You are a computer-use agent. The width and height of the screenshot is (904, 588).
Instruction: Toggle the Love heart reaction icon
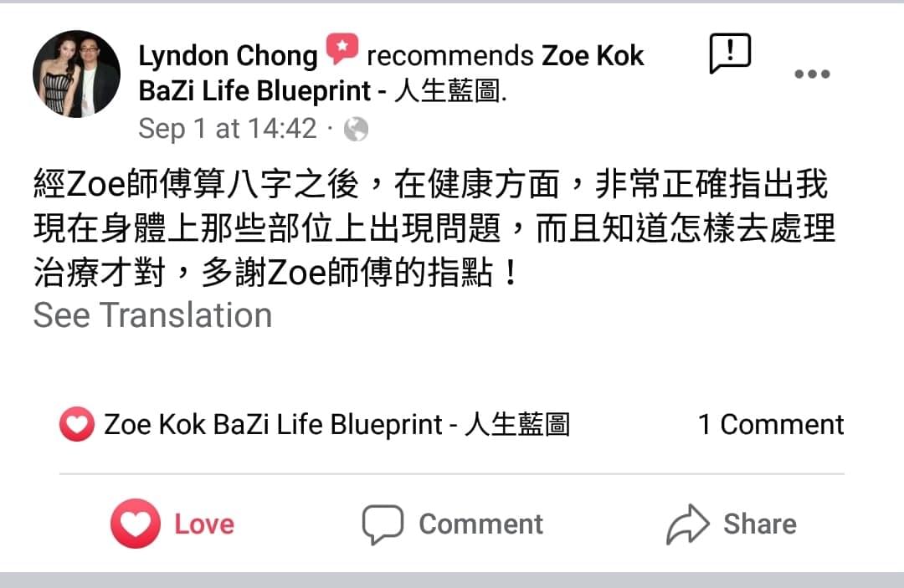coord(136,523)
